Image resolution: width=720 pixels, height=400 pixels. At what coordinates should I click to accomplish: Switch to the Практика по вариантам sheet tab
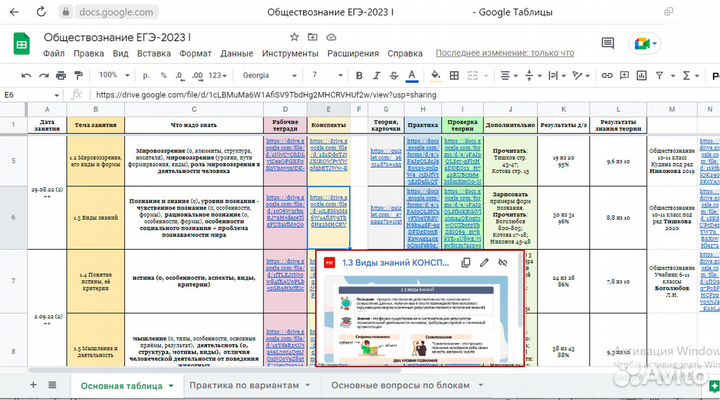[244, 385]
